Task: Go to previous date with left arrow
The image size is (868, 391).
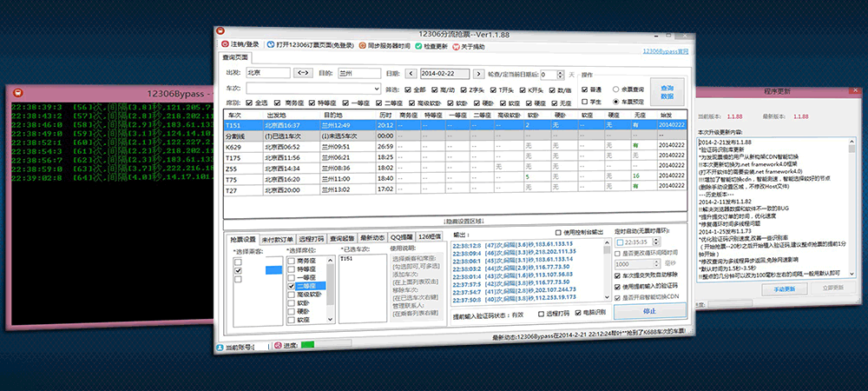Action: [x=411, y=74]
